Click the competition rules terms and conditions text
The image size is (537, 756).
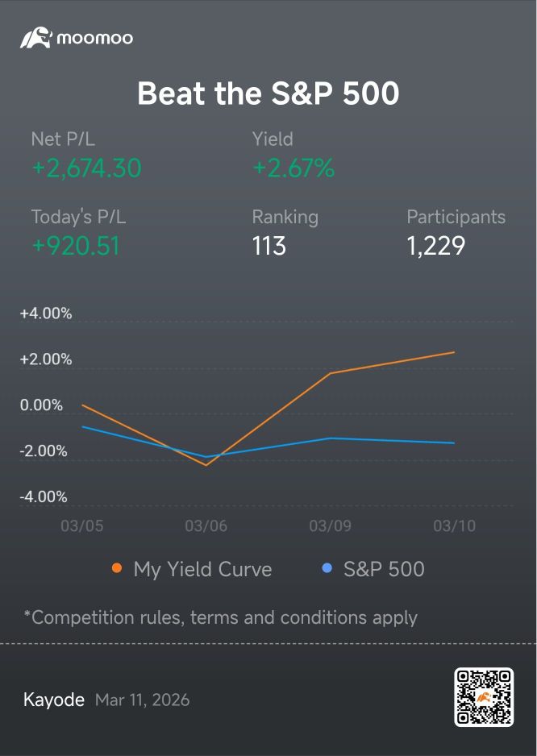220,617
